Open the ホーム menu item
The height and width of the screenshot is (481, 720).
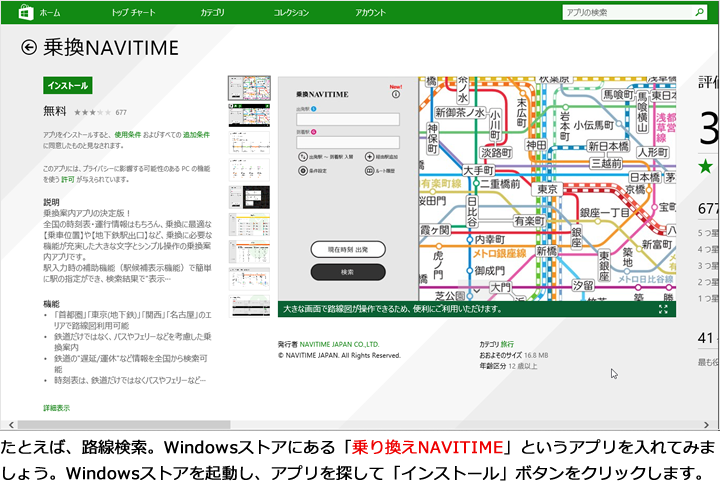click(50, 13)
